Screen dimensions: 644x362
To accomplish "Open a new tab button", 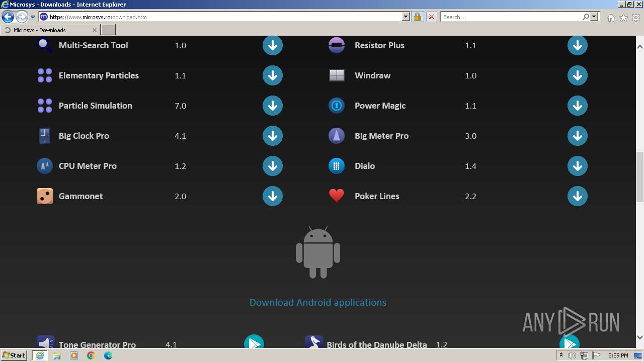I will pos(108,30).
